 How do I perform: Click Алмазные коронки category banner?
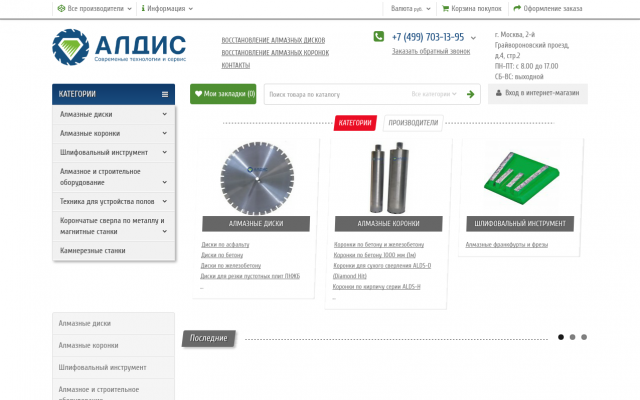tap(389, 224)
